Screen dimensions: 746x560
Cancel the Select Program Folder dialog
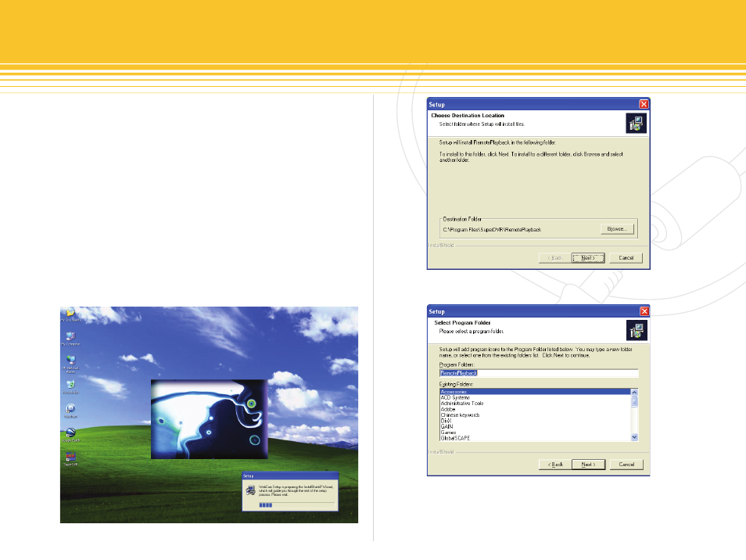tap(626, 465)
